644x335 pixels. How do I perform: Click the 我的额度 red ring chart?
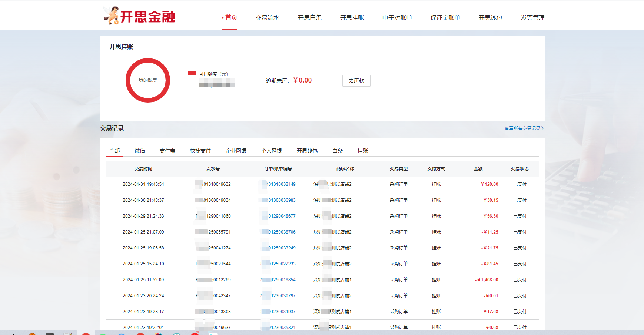coord(148,80)
